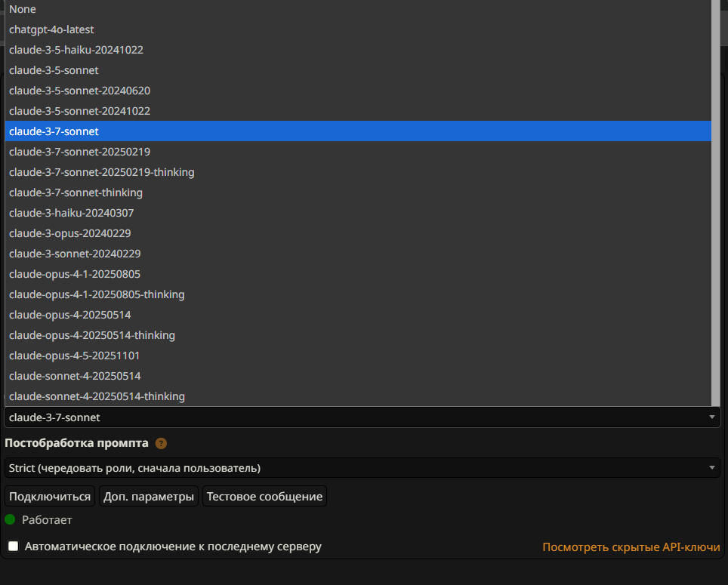Select None from the model list
728x585 pixels.
click(23, 9)
